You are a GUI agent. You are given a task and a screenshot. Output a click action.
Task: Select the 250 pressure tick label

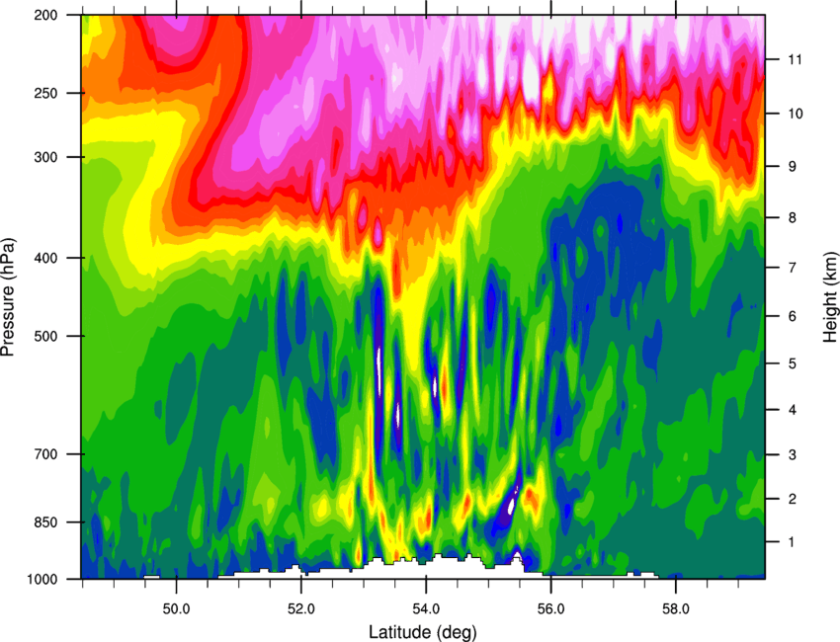click(46, 93)
